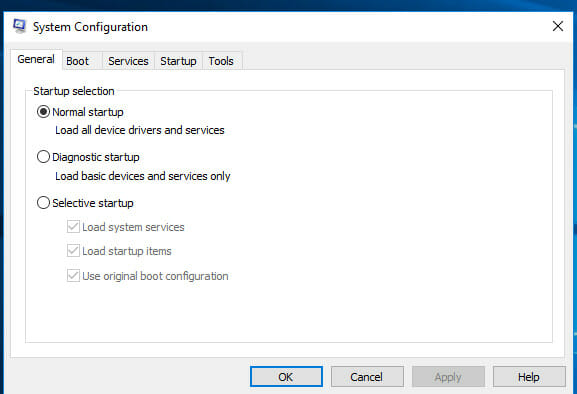
Task: Toggle the Load startup items checkbox
Action: (x=73, y=251)
